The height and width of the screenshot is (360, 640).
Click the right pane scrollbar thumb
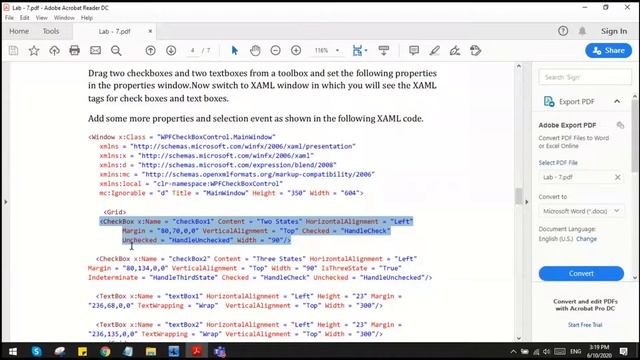pyautogui.click(x=635, y=135)
